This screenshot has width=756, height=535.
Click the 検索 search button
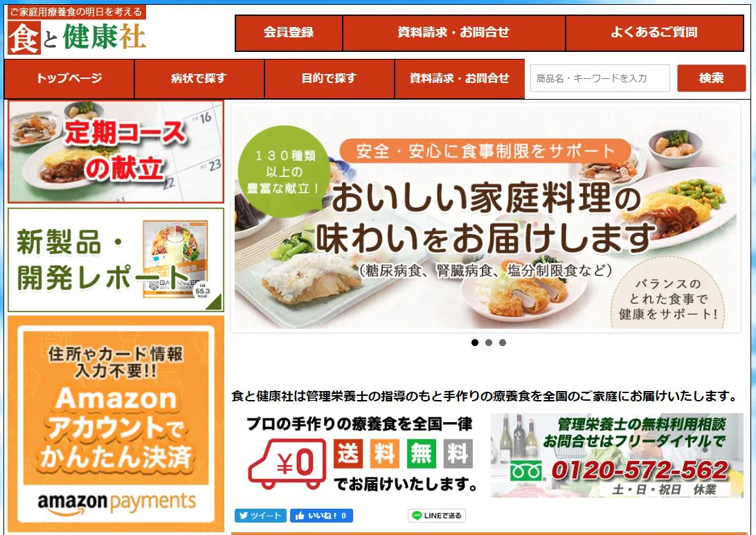click(x=712, y=78)
